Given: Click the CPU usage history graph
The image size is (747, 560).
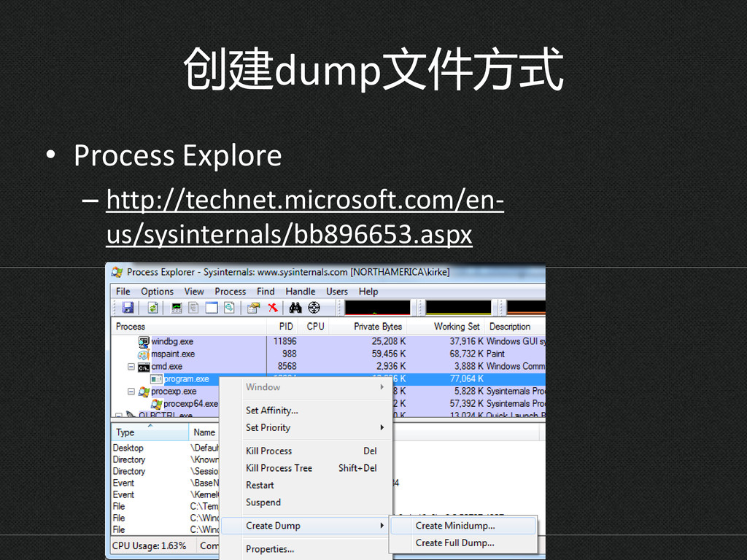Looking at the screenshot, I should (x=377, y=308).
